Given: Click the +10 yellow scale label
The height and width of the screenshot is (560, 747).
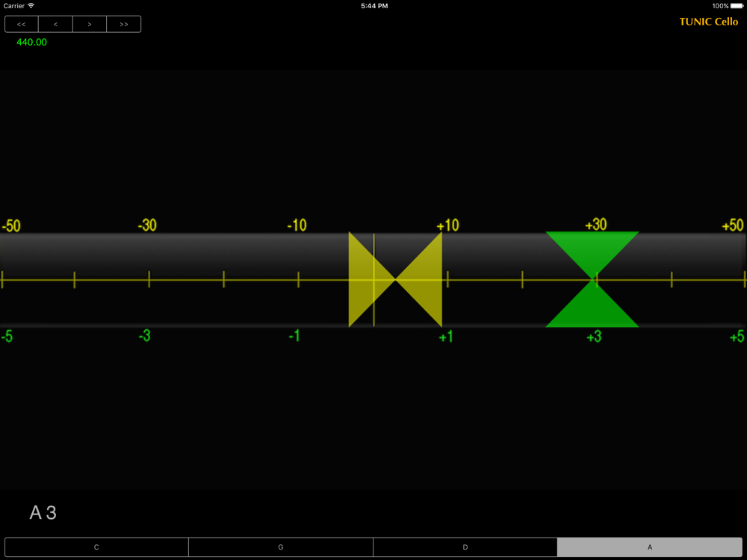Looking at the screenshot, I should pos(447,225).
